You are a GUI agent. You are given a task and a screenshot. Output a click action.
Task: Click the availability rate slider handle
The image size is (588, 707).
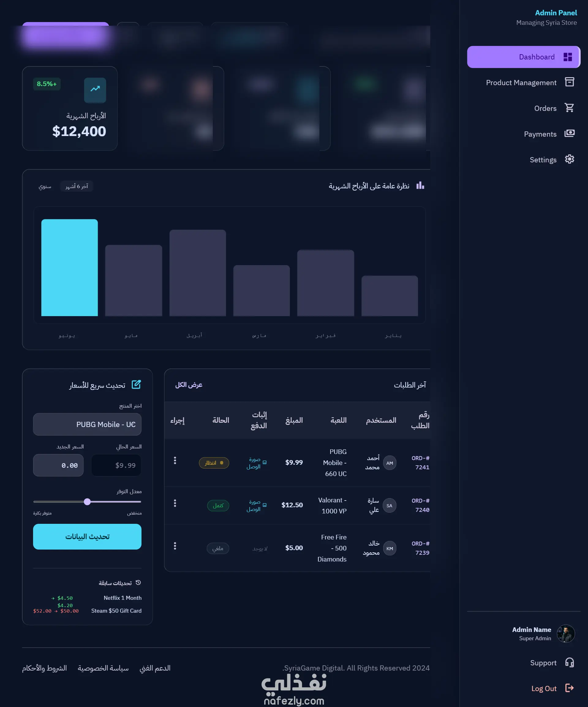pyautogui.click(x=87, y=502)
